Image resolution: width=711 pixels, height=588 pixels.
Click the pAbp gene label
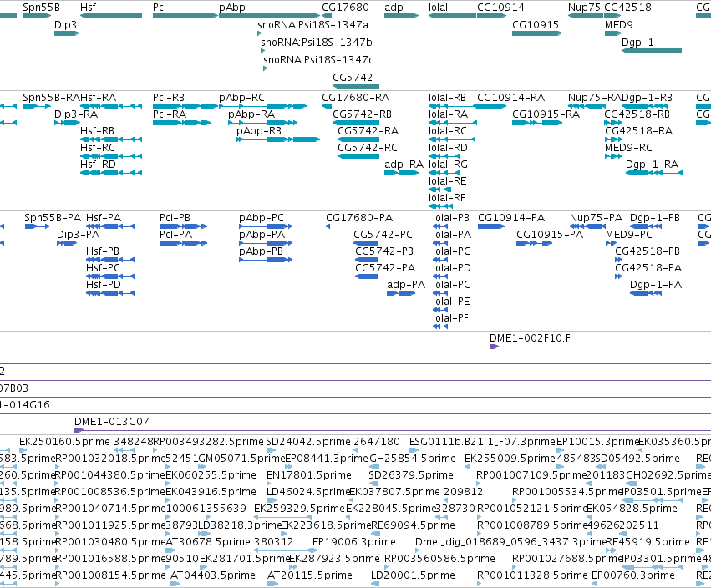[x=232, y=8]
